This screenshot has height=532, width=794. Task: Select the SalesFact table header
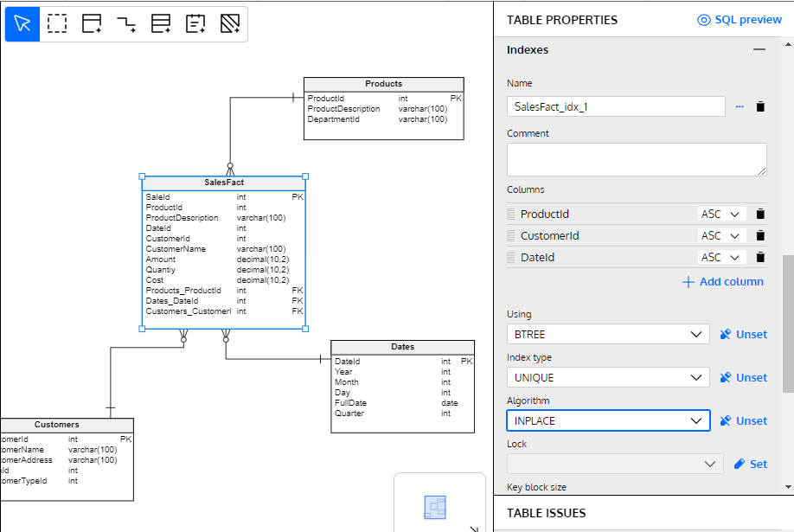224,183
